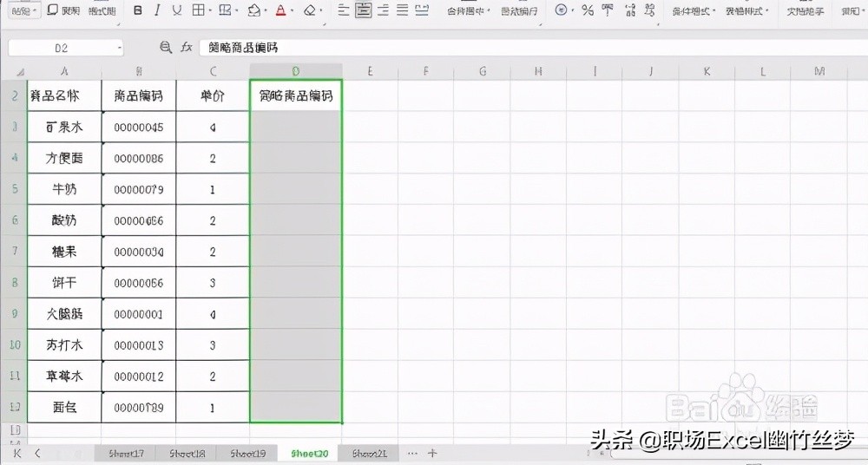Open the eraser clear dropdown arrow
This screenshot has width=868, height=465.
(x=321, y=10)
